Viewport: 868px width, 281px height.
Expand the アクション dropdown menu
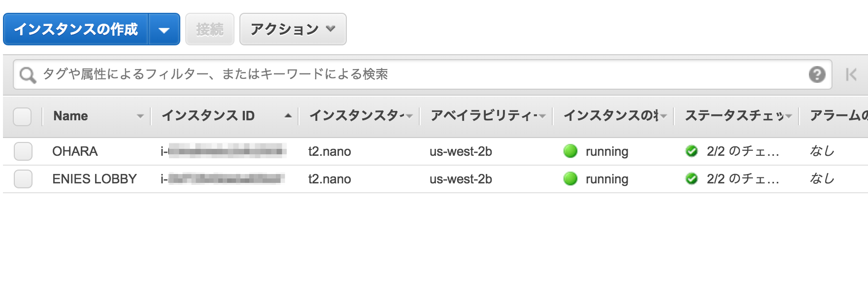point(293,30)
